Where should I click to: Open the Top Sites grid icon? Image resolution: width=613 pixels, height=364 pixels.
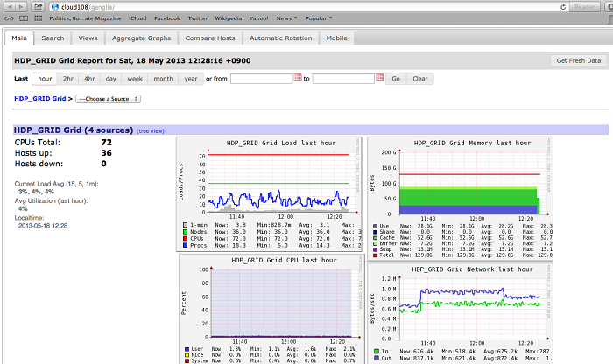(x=38, y=18)
